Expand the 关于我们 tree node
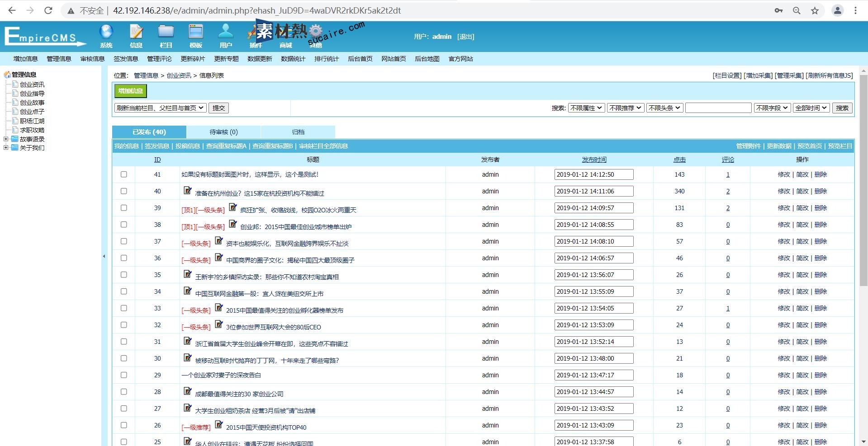This screenshot has height=446, width=868. click(x=6, y=148)
